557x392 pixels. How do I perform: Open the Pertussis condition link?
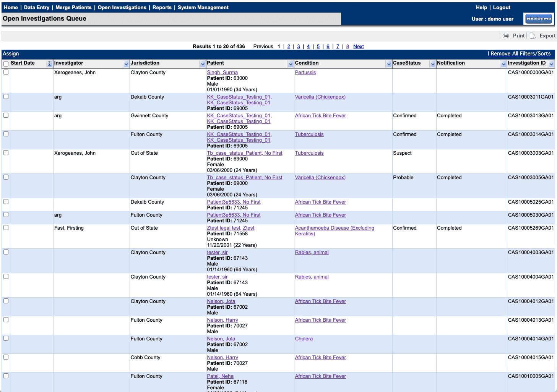305,73
